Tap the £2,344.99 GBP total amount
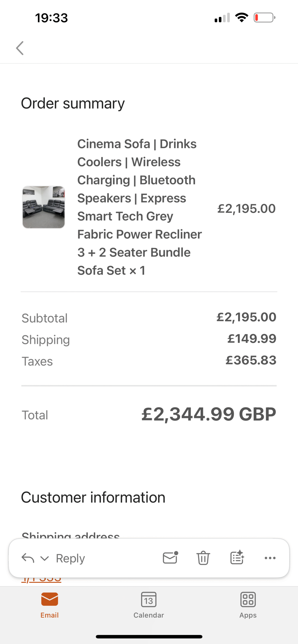The image size is (298, 644). click(209, 414)
